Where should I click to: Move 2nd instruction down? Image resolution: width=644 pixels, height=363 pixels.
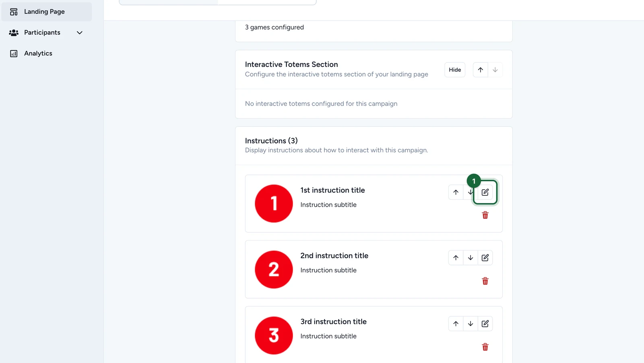tap(471, 258)
